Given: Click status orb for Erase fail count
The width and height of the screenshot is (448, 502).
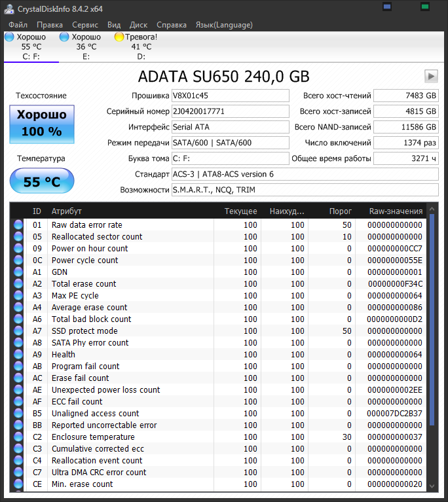Looking at the screenshot, I should coord(18,378).
